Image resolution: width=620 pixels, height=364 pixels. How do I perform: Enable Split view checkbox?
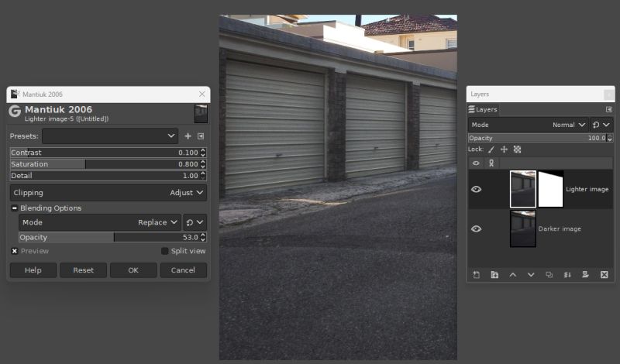165,251
